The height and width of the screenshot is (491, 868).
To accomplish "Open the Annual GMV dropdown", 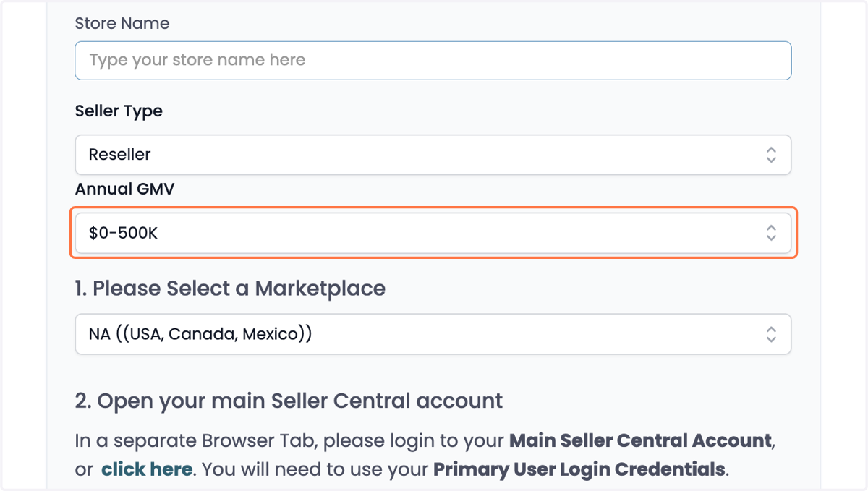I will point(433,233).
